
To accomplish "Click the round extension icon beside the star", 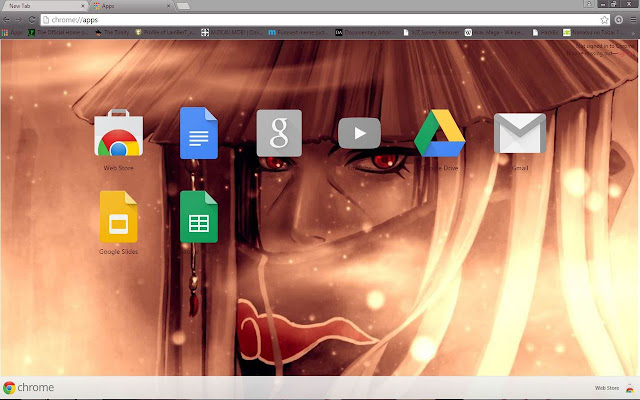I will (x=619, y=20).
